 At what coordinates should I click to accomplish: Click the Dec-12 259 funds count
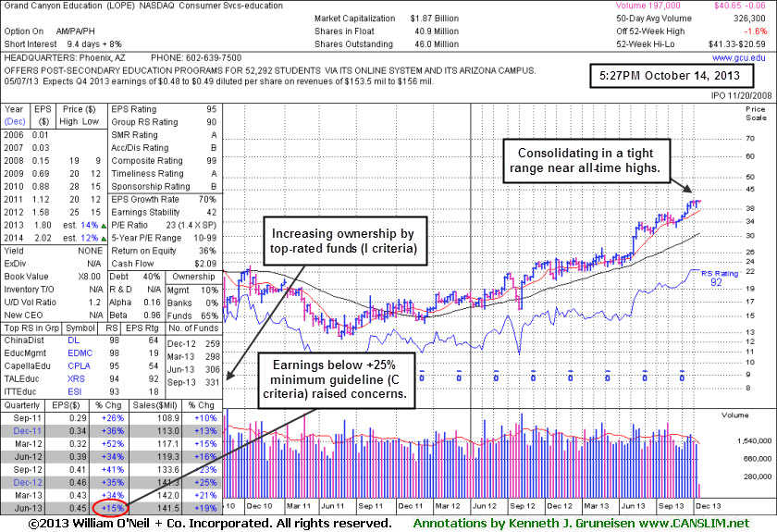[213, 343]
